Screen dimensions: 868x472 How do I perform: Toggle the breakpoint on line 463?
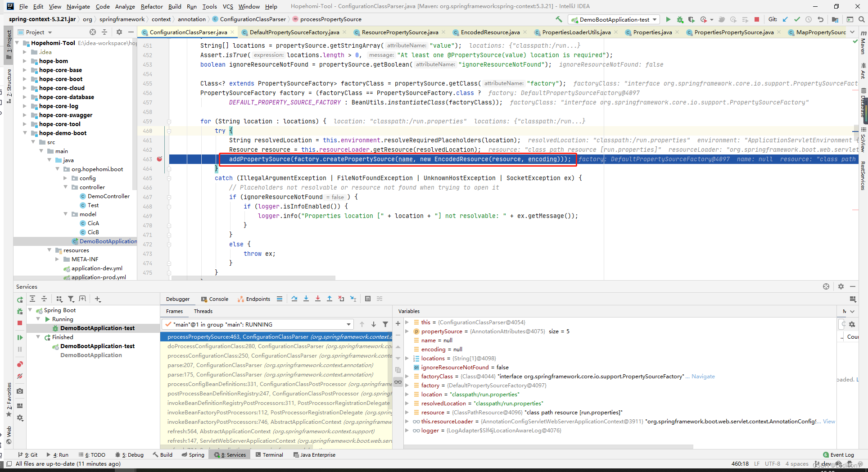click(159, 159)
